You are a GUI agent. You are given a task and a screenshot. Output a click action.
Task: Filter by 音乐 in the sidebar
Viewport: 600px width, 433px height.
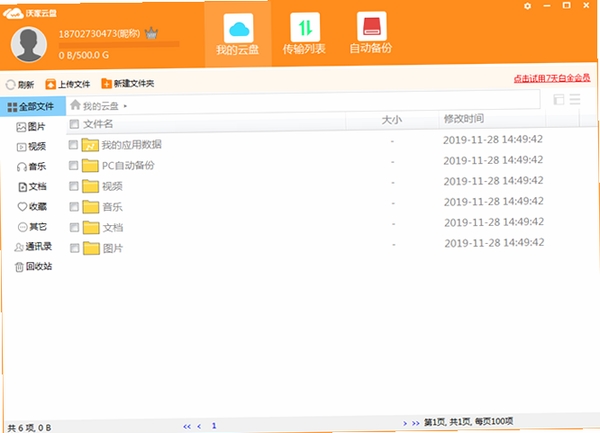click(x=31, y=166)
